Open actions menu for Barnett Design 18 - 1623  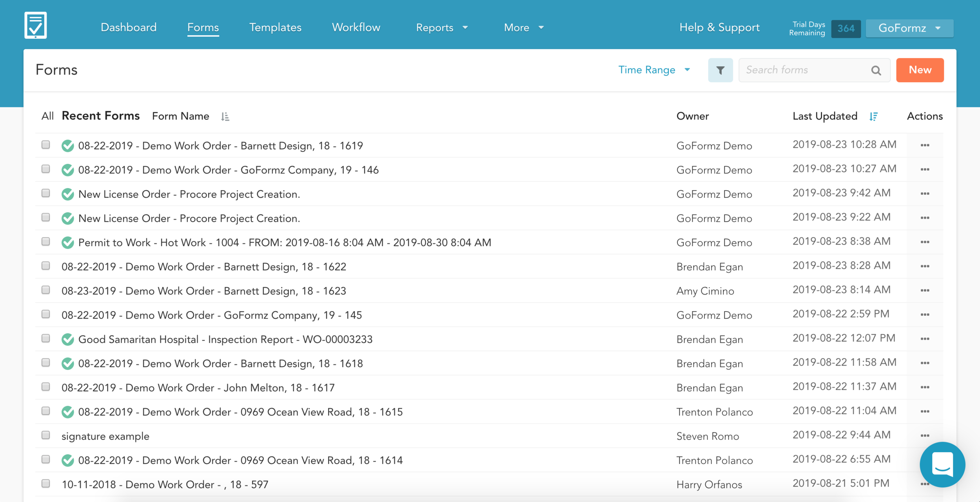point(925,290)
